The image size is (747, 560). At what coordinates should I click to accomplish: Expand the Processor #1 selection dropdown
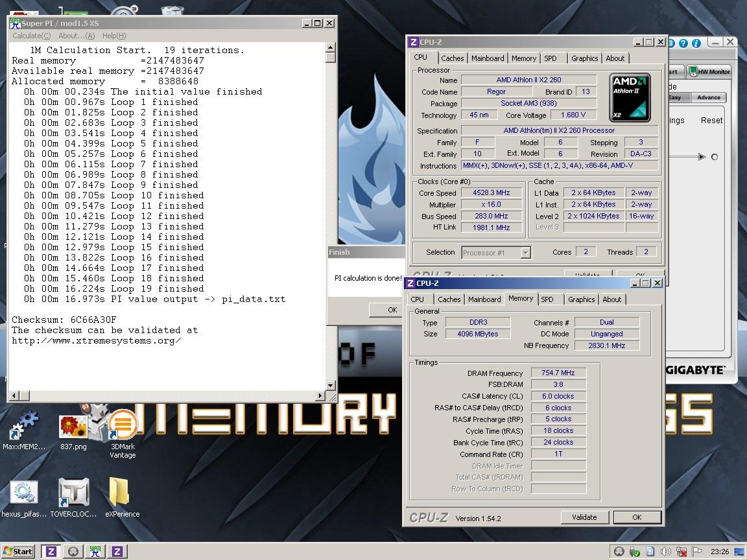pyautogui.click(x=525, y=252)
